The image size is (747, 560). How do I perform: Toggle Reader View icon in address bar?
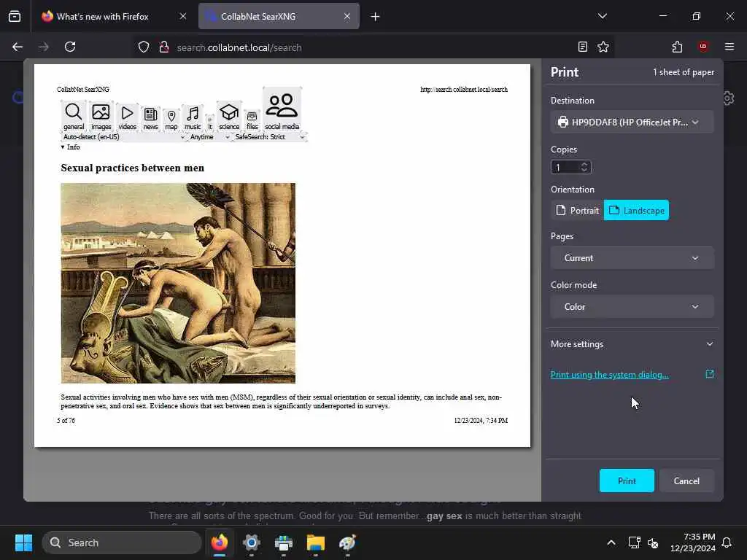[582, 47]
